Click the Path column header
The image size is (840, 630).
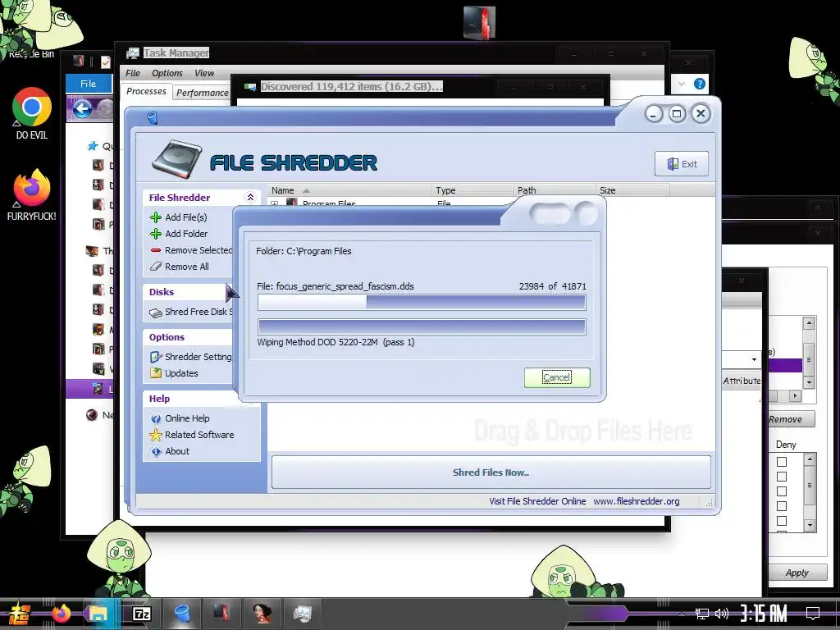click(x=554, y=190)
